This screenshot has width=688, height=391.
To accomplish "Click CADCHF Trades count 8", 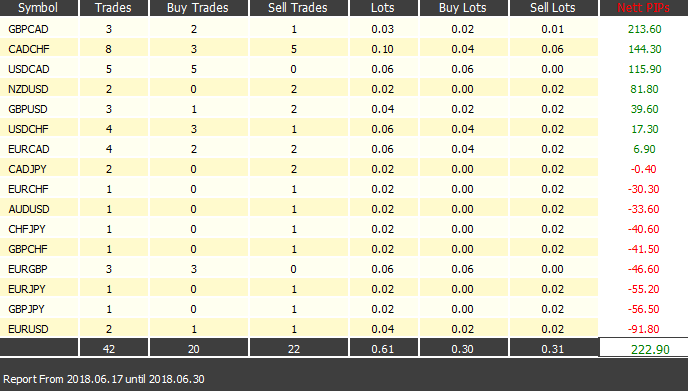I will click(109, 49).
